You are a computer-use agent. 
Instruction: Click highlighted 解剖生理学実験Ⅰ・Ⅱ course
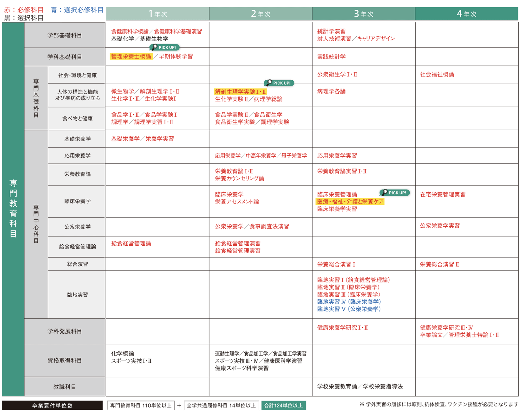click(x=240, y=92)
